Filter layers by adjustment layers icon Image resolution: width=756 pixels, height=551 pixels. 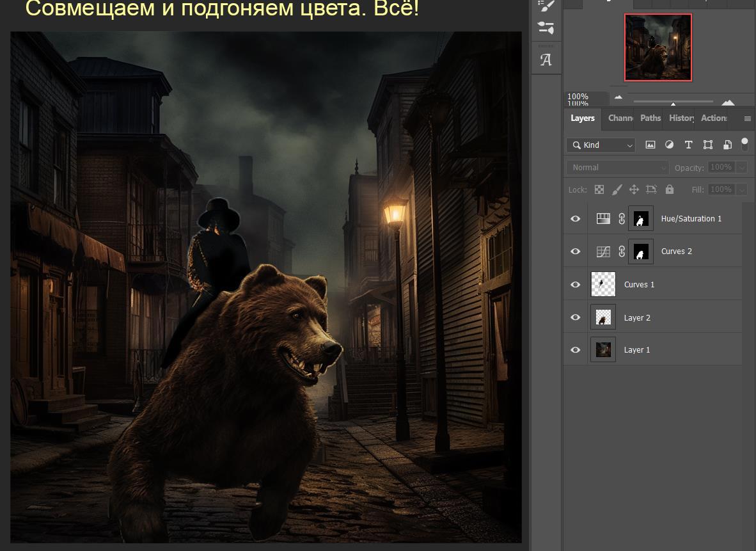669,145
